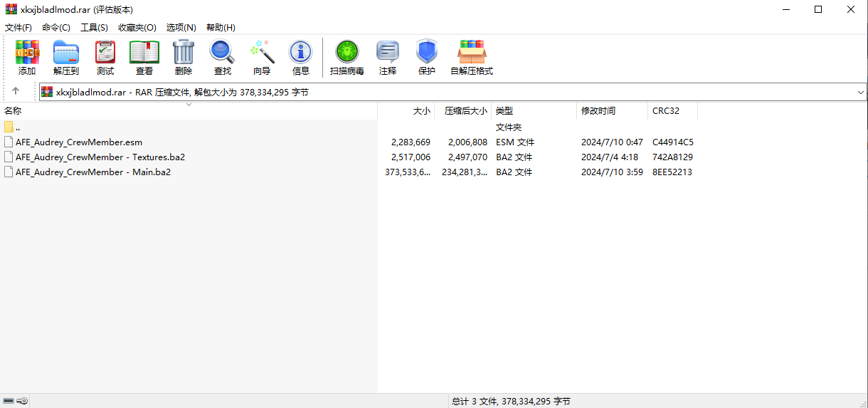The image size is (868, 408).
Task: Show archive 信息 (Info) icon
Action: tap(301, 52)
